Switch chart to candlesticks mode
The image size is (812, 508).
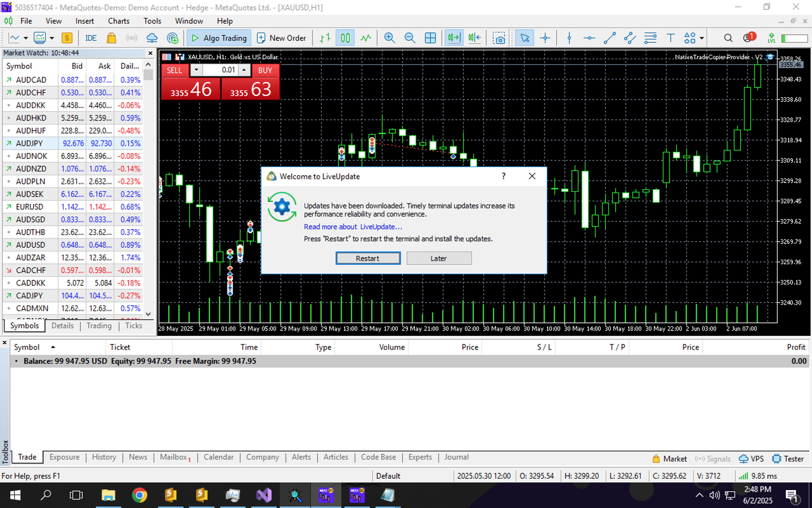click(345, 38)
